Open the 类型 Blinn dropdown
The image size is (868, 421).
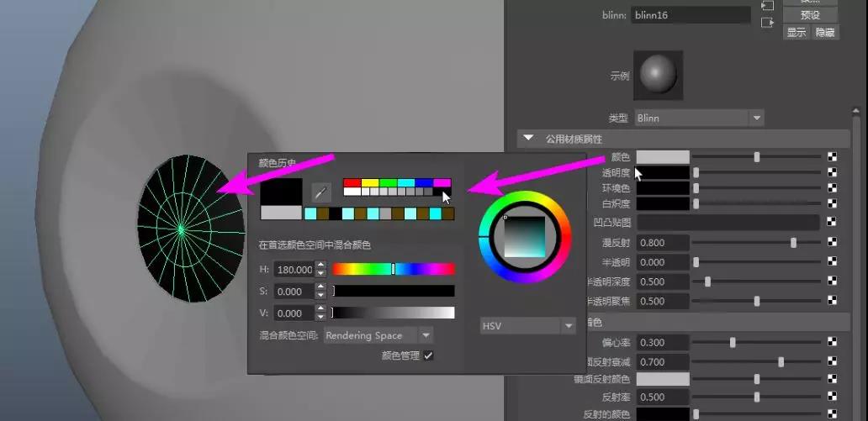tap(698, 118)
